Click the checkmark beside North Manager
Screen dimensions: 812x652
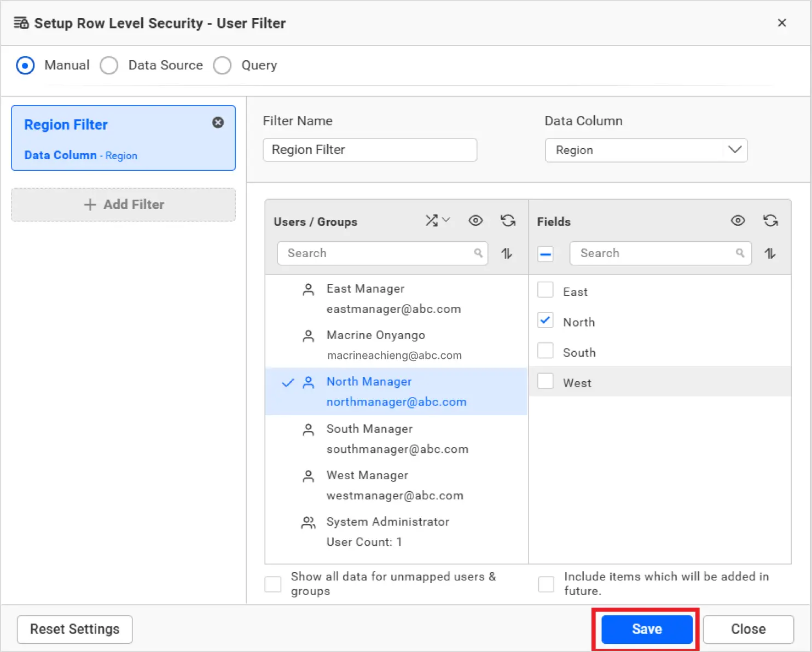[x=288, y=383]
